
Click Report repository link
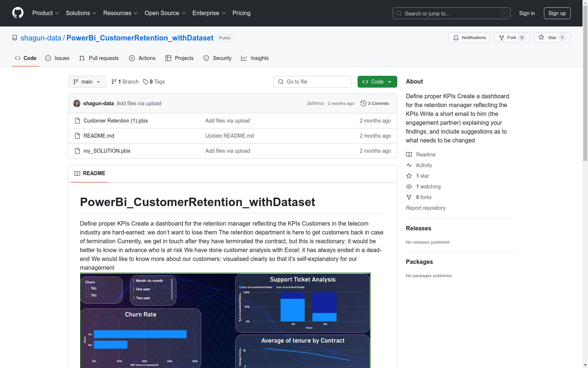426,208
